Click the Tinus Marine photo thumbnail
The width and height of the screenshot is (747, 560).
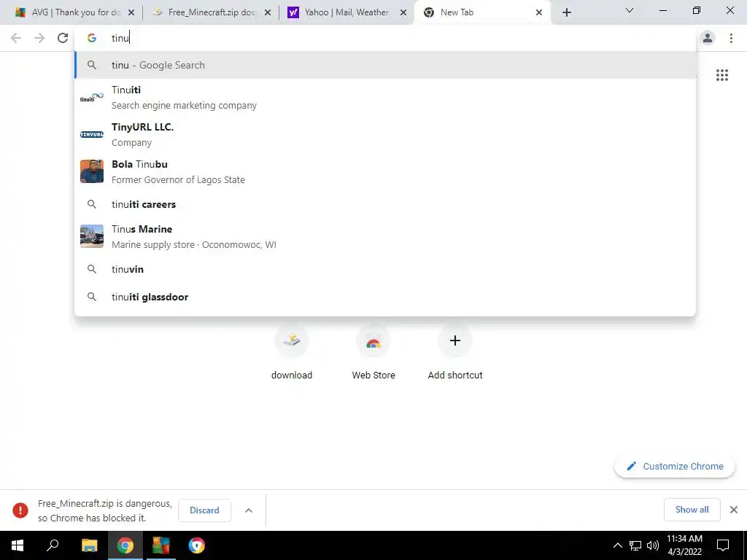point(91,236)
